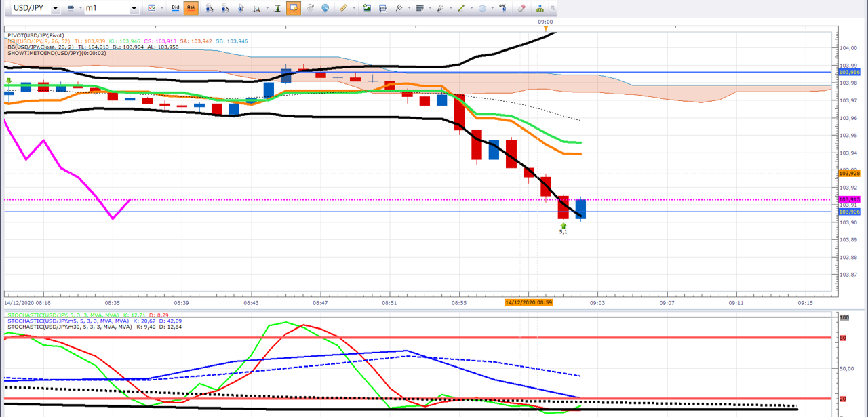Screen dimensions: 868x417
Task: Click the 20 oversold level label
Action: point(844,399)
